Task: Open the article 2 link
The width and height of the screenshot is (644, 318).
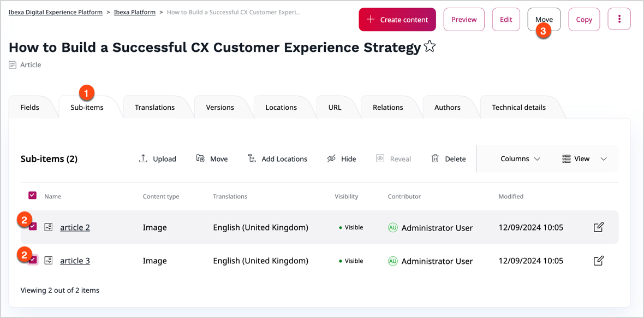Action: pyautogui.click(x=75, y=227)
